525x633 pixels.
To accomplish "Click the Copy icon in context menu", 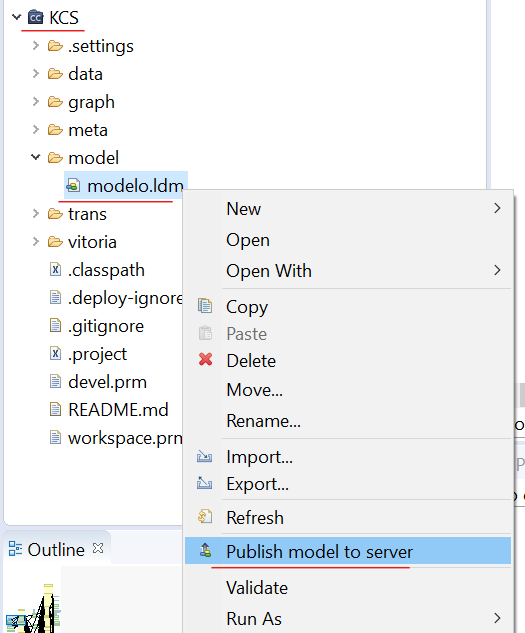I will coord(205,306).
